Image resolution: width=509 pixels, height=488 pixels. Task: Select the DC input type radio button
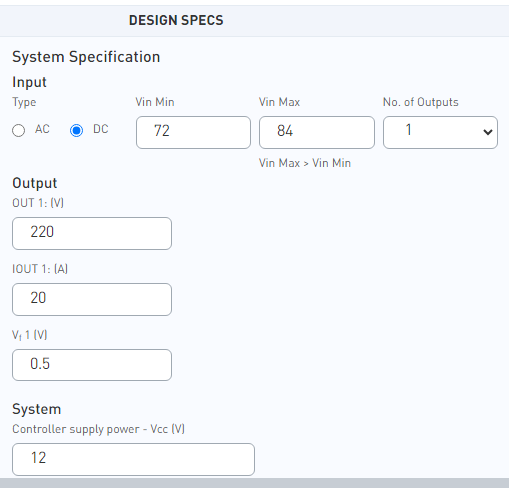(x=76, y=130)
